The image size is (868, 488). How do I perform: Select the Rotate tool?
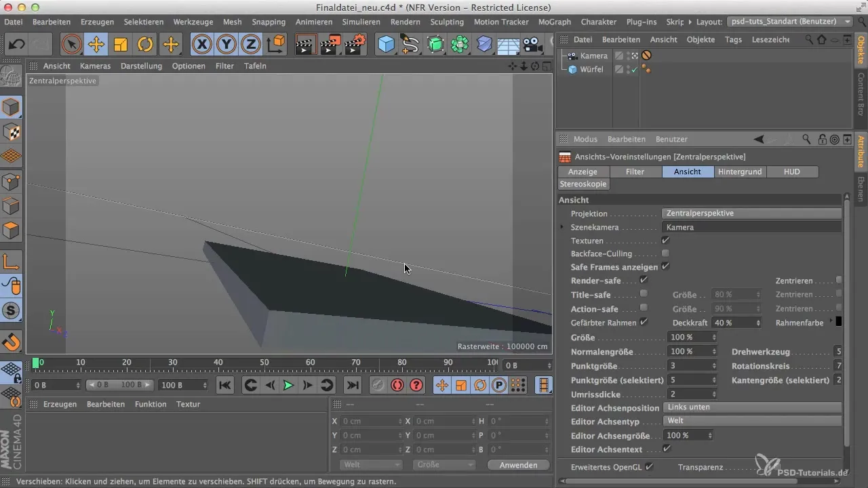click(146, 45)
